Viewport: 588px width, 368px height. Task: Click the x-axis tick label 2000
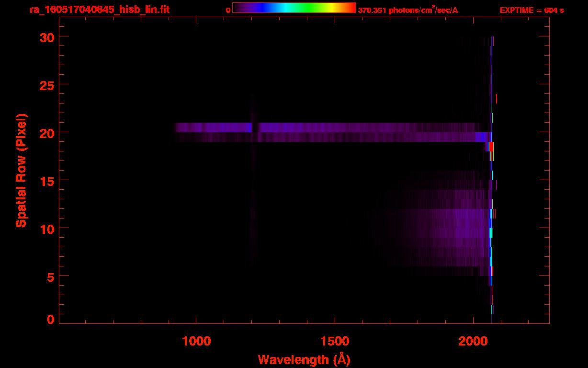pos(473,341)
